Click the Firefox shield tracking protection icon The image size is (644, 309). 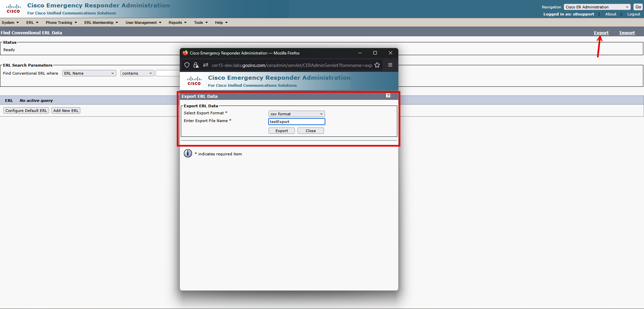tap(187, 65)
